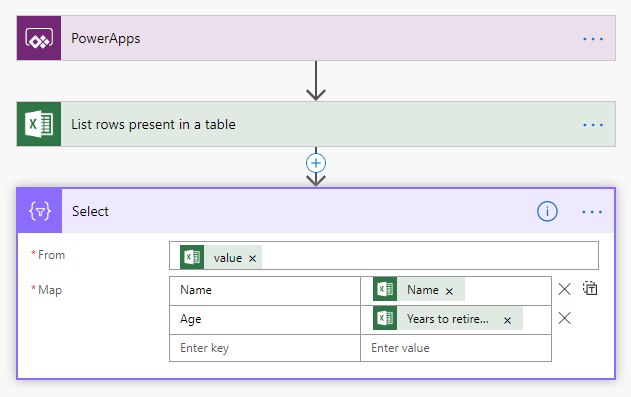Remove the Name dynamic content token

pos(450,291)
